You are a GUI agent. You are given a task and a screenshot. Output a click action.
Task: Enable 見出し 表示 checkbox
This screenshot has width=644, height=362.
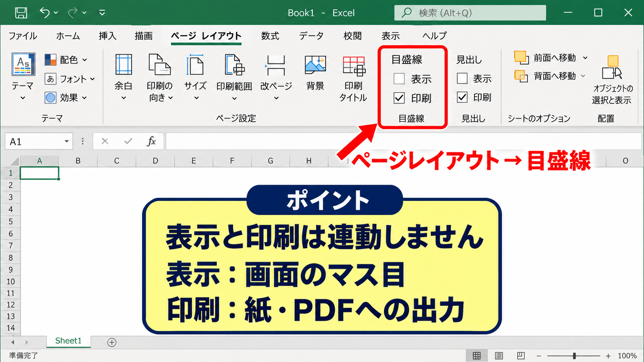coord(462,78)
